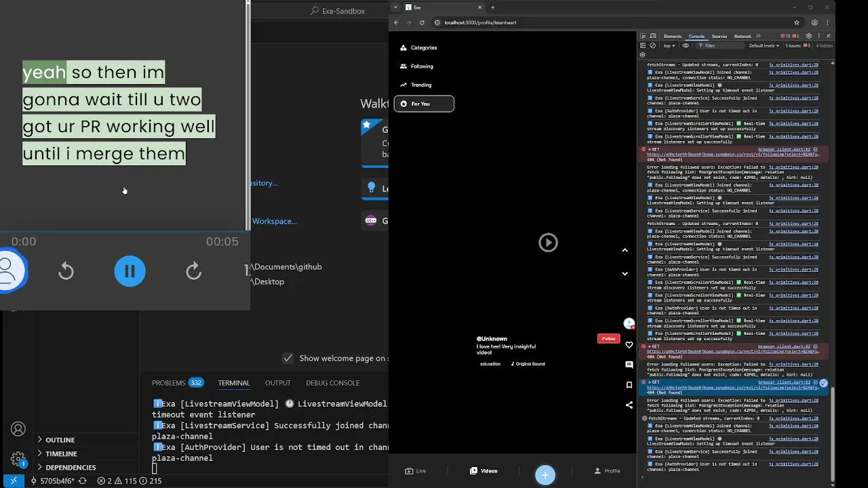Activate the inspect element picker in DevTools
This screenshot has height=488, width=868.
pos(643,36)
